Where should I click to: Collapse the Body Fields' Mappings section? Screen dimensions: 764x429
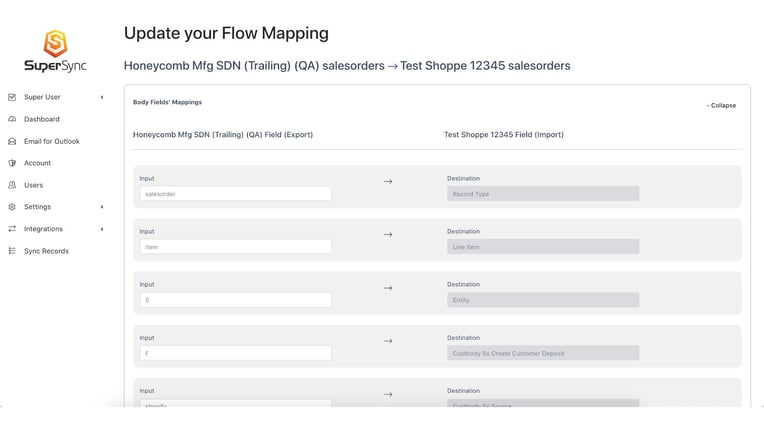(721, 105)
